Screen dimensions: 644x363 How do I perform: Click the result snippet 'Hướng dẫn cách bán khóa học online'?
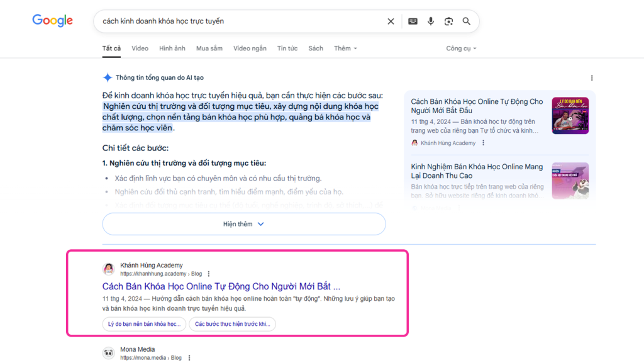tap(248, 303)
